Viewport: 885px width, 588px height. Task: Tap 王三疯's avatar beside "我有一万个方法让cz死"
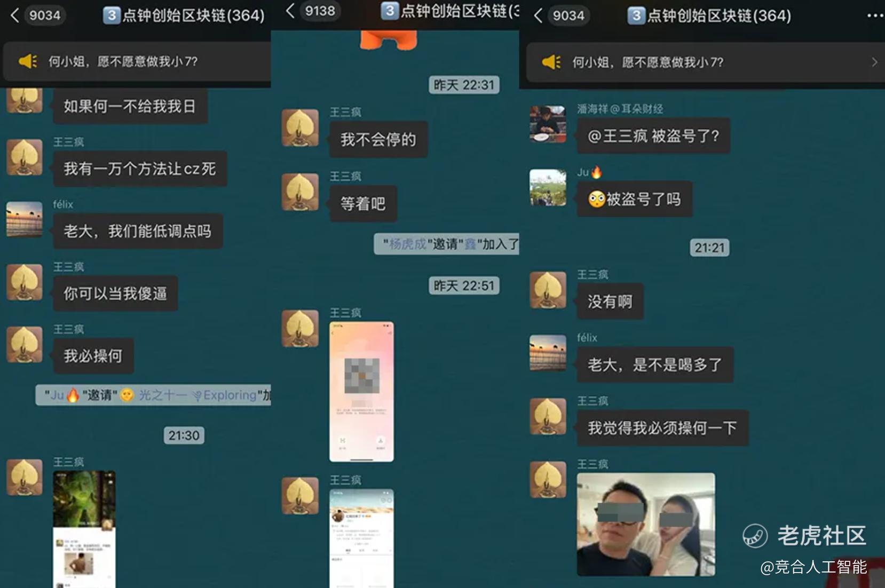(x=25, y=157)
